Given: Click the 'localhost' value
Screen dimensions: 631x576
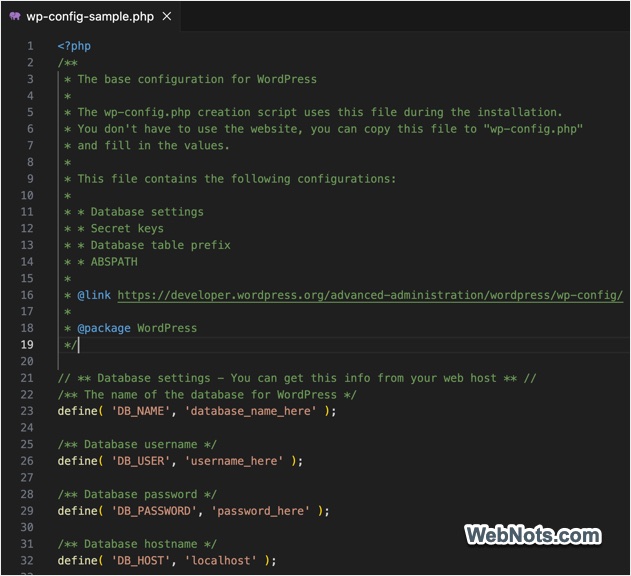Looking at the screenshot, I should [221, 560].
